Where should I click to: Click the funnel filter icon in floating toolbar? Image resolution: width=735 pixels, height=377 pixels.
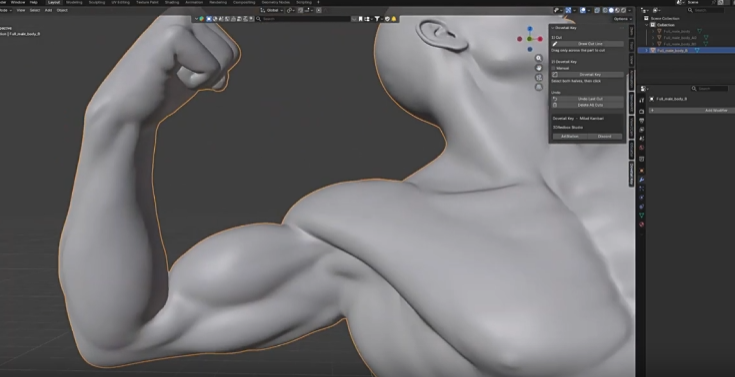pos(377,19)
